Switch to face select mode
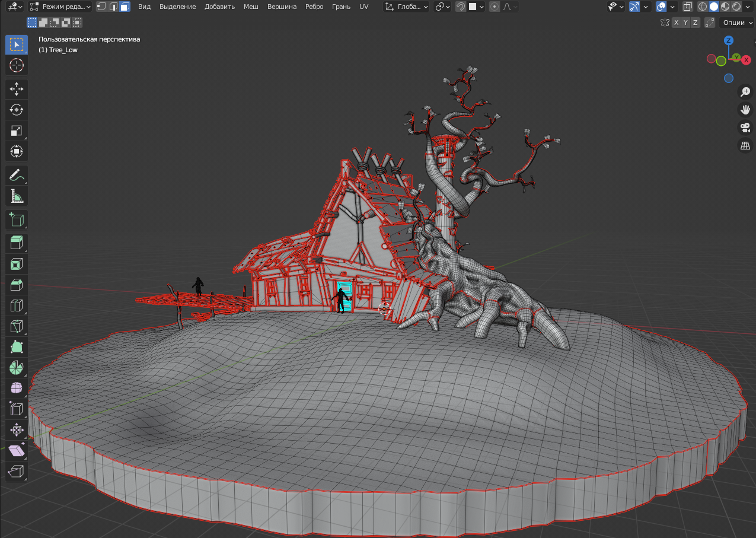The width and height of the screenshot is (756, 538). coord(125,7)
